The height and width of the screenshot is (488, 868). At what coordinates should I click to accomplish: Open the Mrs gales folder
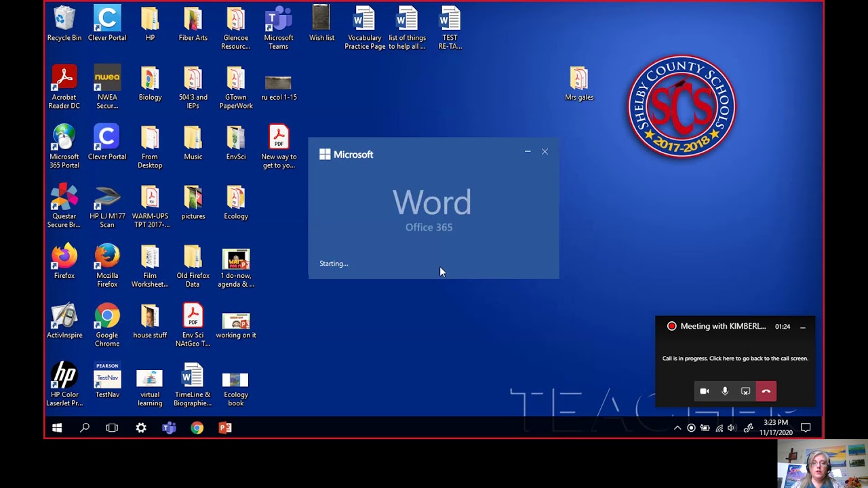pyautogui.click(x=579, y=83)
